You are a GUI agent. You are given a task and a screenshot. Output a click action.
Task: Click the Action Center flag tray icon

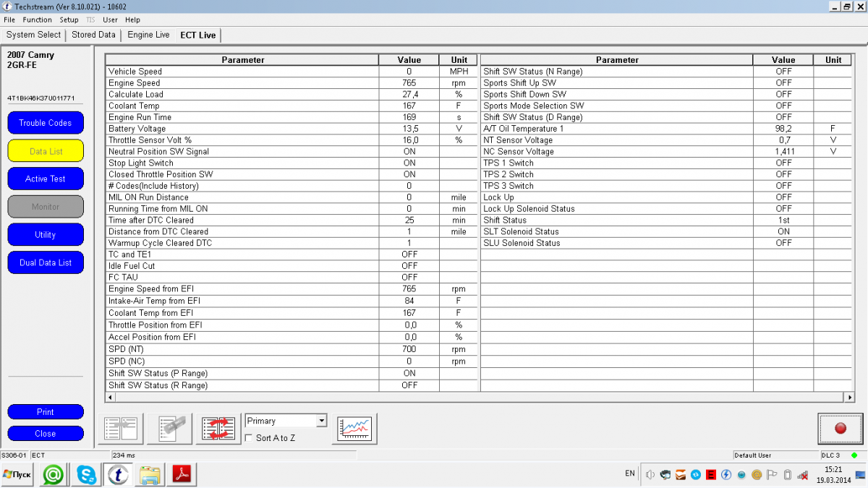pyautogui.click(x=772, y=475)
